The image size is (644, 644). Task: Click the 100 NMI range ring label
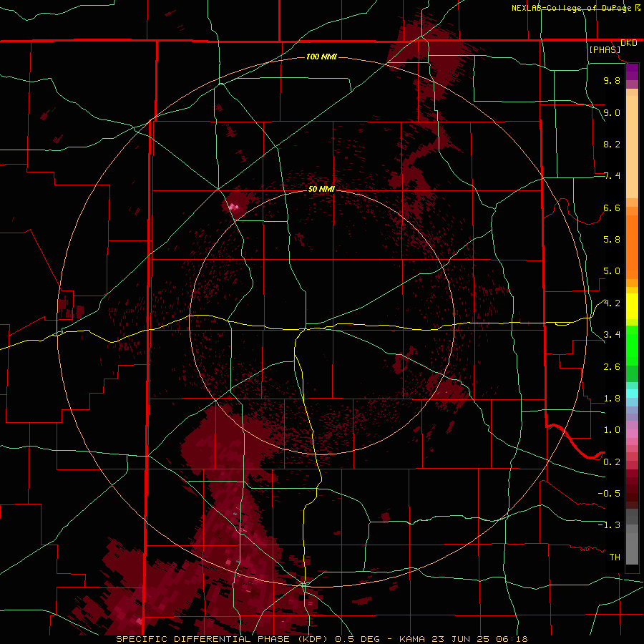click(x=321, y=57)
